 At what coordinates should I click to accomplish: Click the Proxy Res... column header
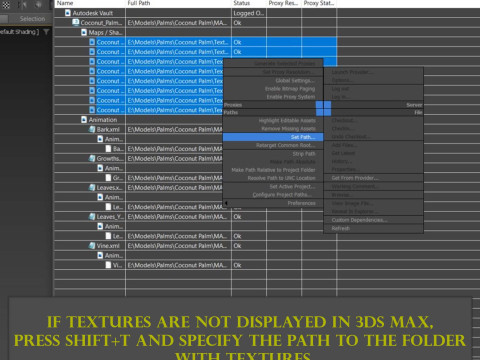click(284, 3)
